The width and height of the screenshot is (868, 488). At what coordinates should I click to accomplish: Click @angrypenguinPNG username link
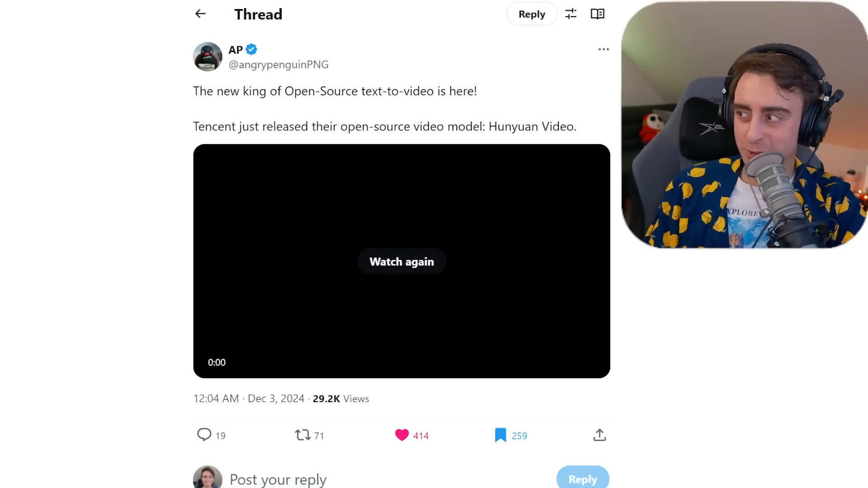(278, 64)
